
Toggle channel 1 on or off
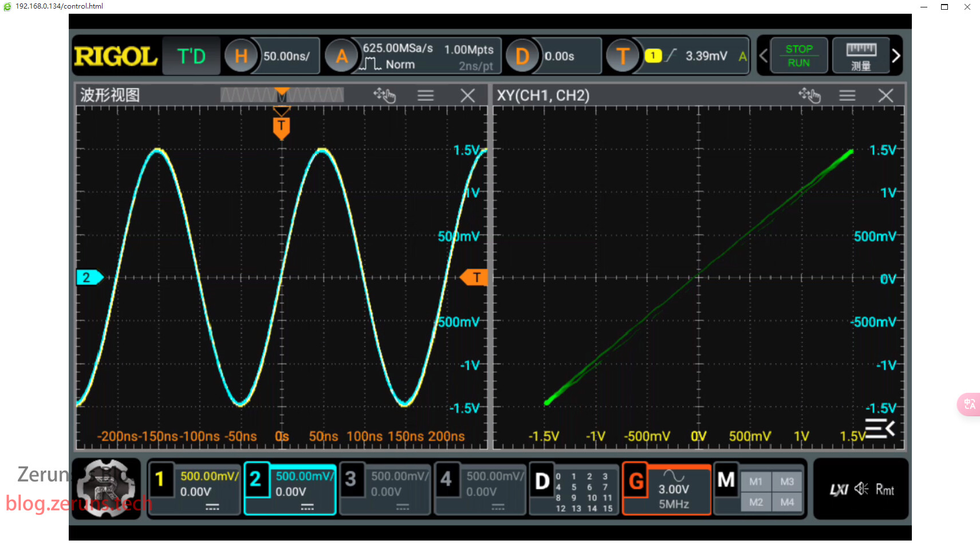click(x=160, y=479)
